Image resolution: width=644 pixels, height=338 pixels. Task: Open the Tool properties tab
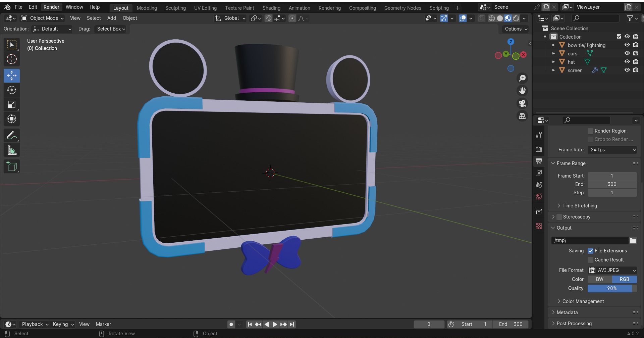539,135
